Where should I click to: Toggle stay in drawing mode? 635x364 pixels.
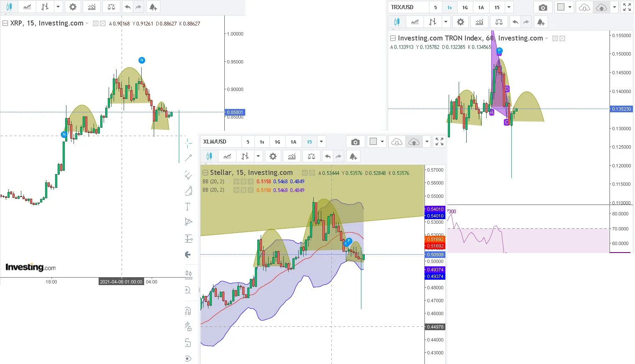(x=188, y=326)
